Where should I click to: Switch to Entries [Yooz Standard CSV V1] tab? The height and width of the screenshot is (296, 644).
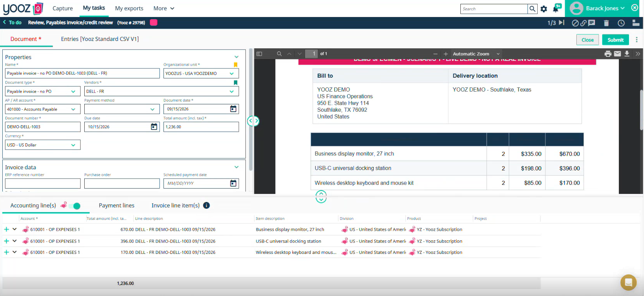click(100, 39)
